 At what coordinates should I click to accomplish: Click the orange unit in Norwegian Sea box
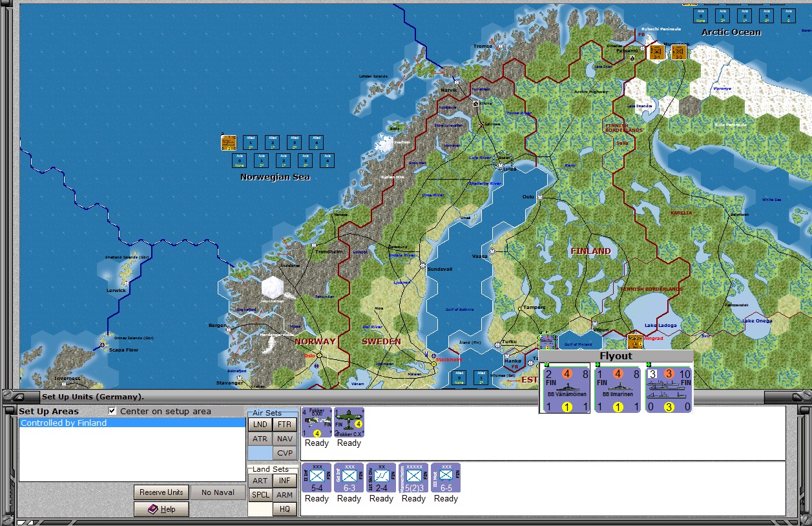tap(229, 143)
